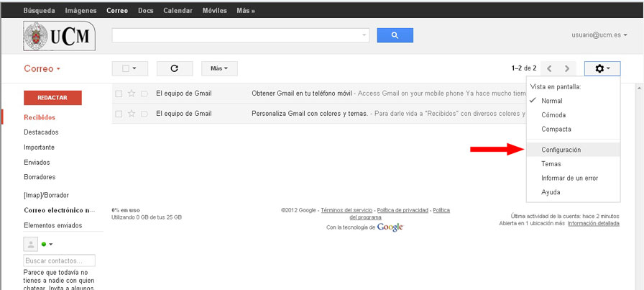Open search options arrow in search box
Screen dimensions: 644x290
364,35
